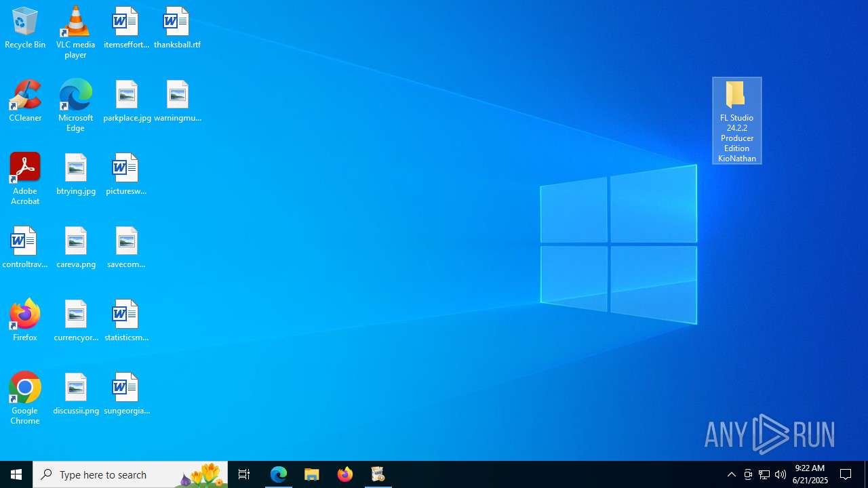Open the volume control tray icon
This screenshot has width=868, height=488.
pos(781,474)
